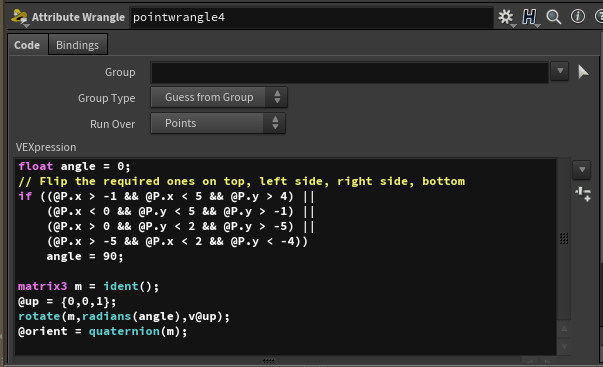The height and width of the screenshot is (367, 603).
Task: Click the condition line ending '@P.y < -4))'
Action: (177, 241)
